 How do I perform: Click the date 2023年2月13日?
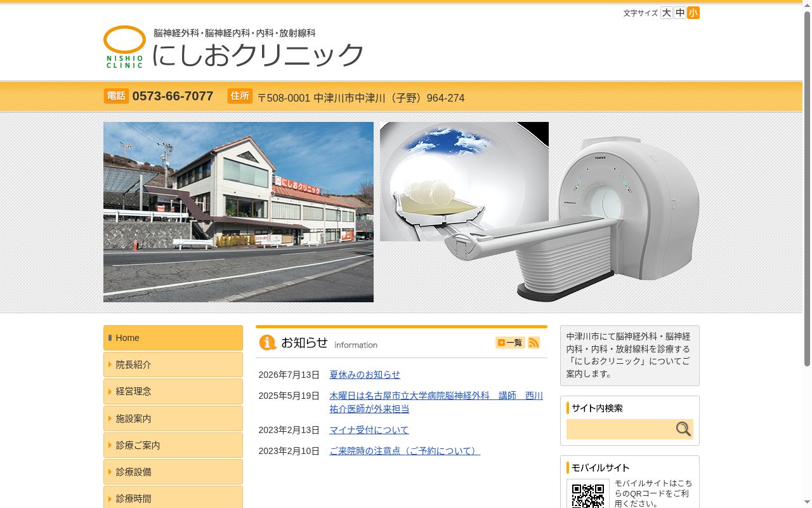(289, 430)
